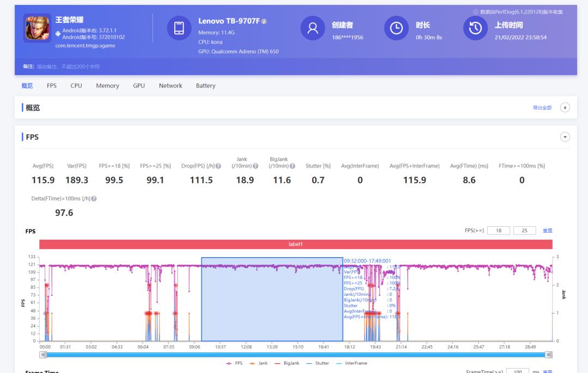This screenshot has width=588, height=373.
Task: Toggle the FPS series in chart legend
Action: point(234,363)
